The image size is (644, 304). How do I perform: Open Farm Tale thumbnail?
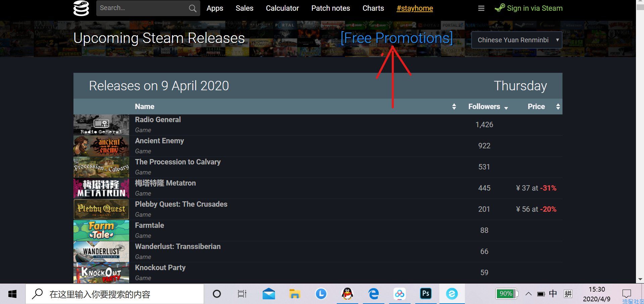(x=101, y=231)
